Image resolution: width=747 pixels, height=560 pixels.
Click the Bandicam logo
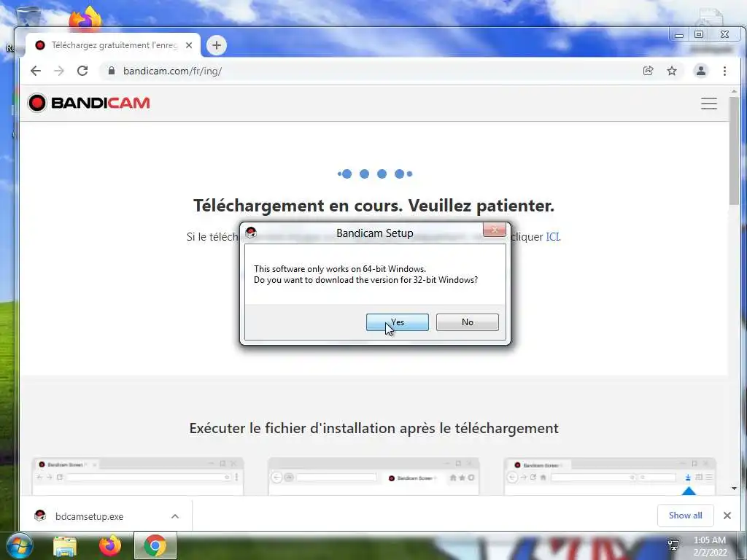tap(88, 103)
